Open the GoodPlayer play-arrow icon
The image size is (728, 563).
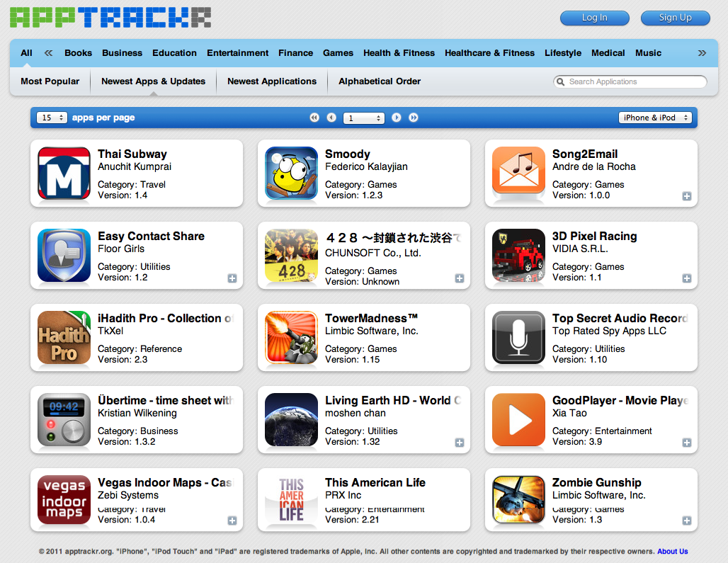[518, 419]
